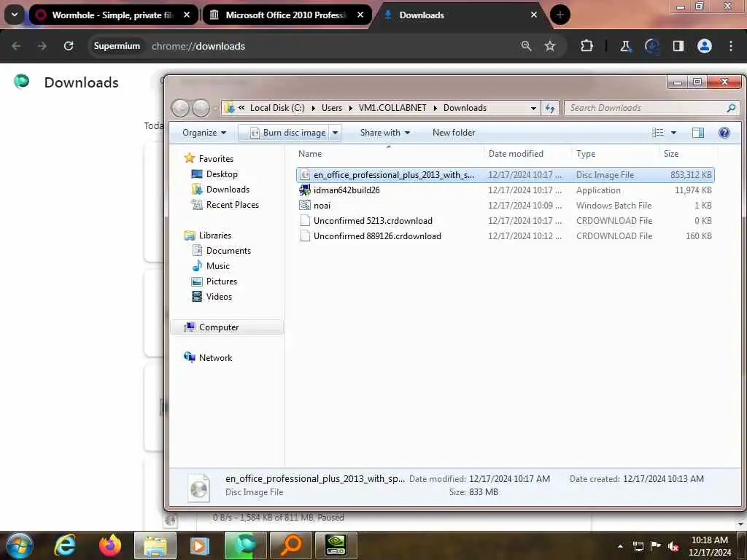Open the zoom magnifier in the address bar
Screen dimensions: 747x560
click(526, 46)
